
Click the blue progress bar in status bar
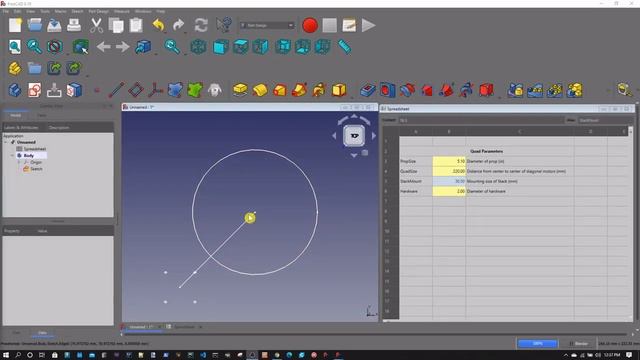537,344
